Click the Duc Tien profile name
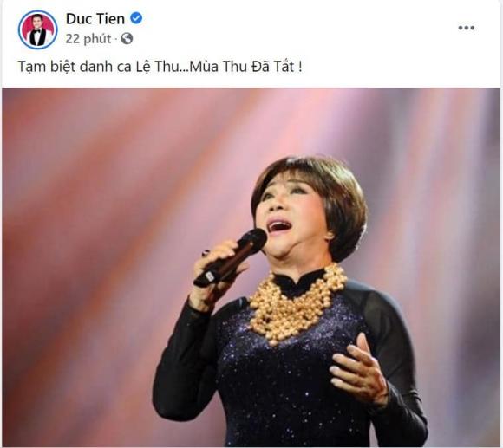Image resolution: width=503 pixels, height=448 pixels. click(x=95, y=18)
